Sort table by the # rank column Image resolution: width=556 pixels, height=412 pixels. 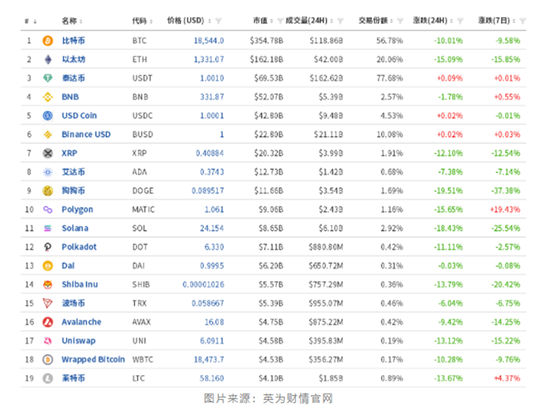[31, 21]
